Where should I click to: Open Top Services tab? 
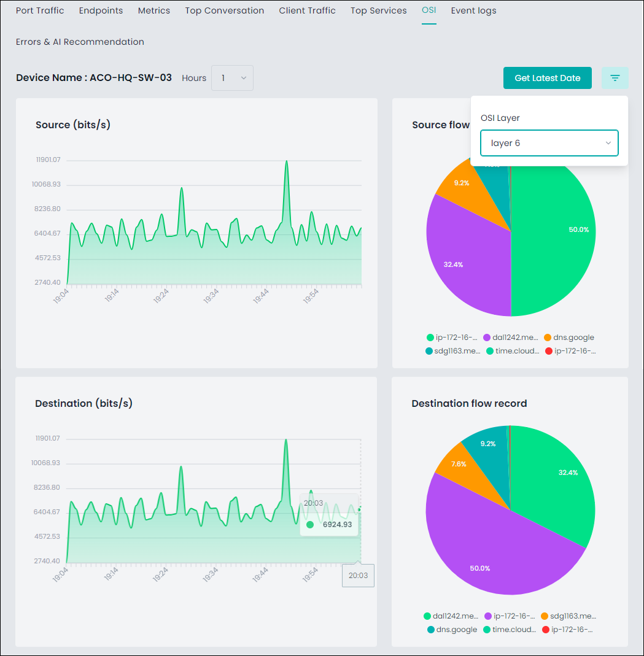click(x=379, y=10)
